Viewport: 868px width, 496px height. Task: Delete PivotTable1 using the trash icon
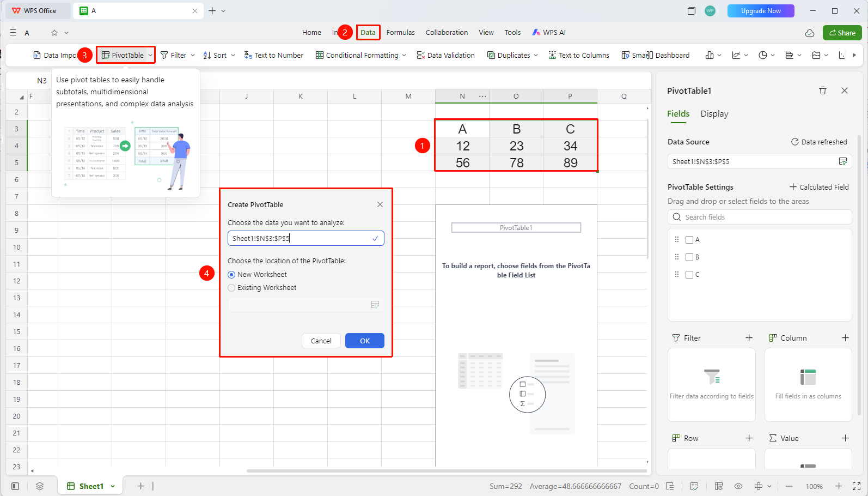click(x=823, y=90)
